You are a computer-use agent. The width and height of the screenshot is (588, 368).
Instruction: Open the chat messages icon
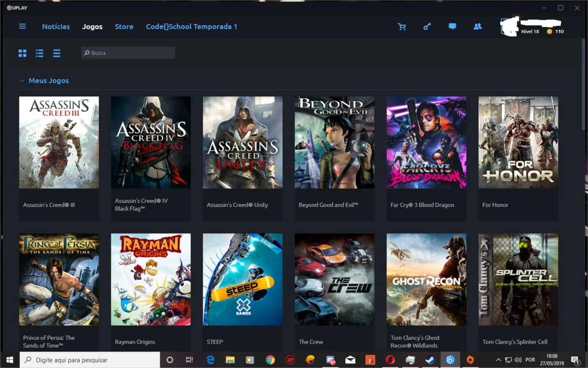[452, 26]
